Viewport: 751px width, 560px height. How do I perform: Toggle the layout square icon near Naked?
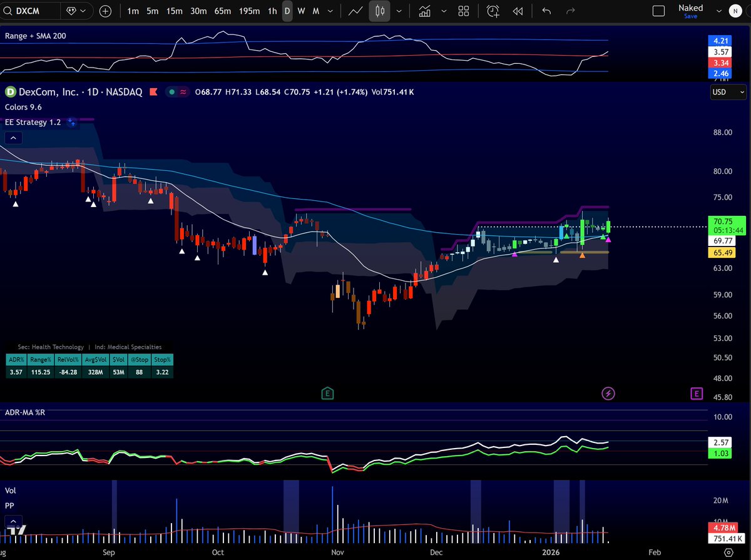click(x=658, y=11)
